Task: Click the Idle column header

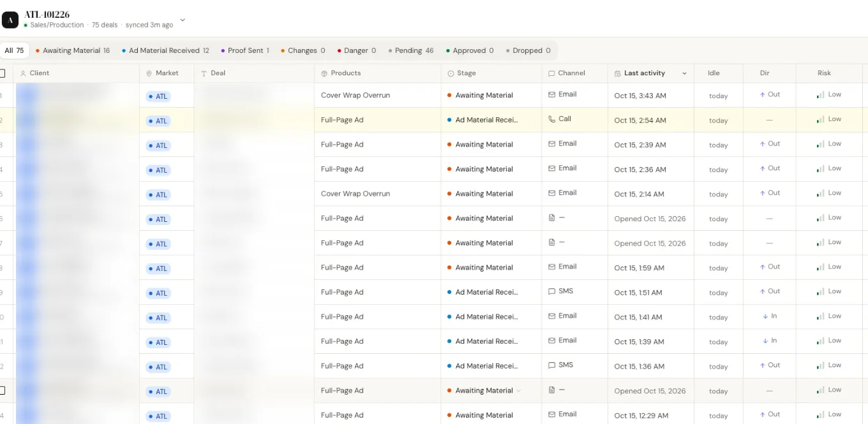Action: pos(714,73)
